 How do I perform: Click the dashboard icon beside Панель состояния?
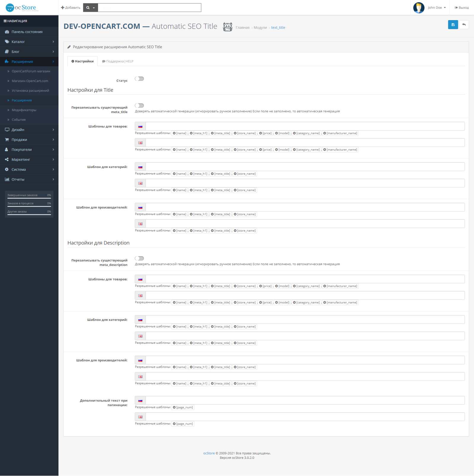coord(7,32)
